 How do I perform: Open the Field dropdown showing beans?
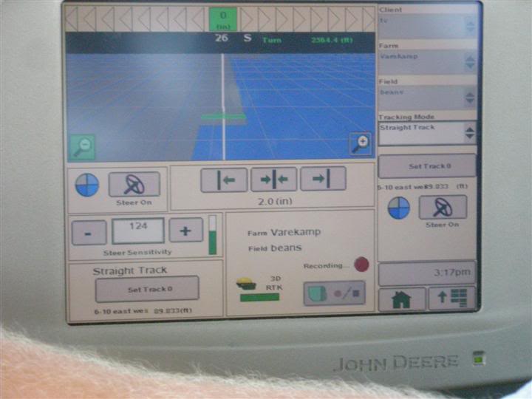point(428,98)
